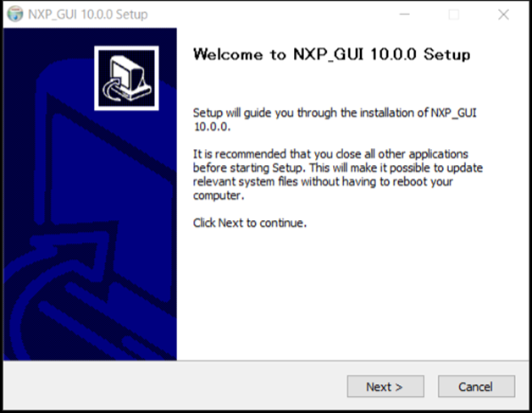
Task: Open system menu via title bar installer icon
Action: [14, 14]
